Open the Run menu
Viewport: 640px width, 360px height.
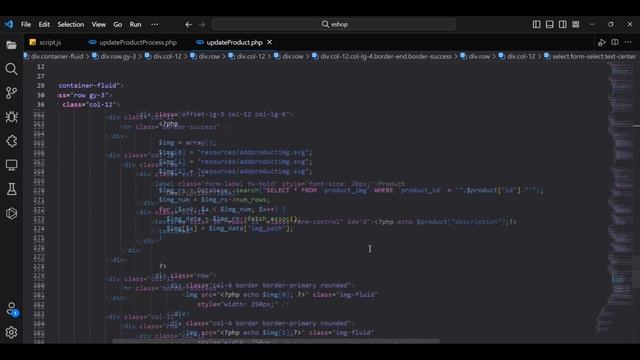click(x=135, y=24)
